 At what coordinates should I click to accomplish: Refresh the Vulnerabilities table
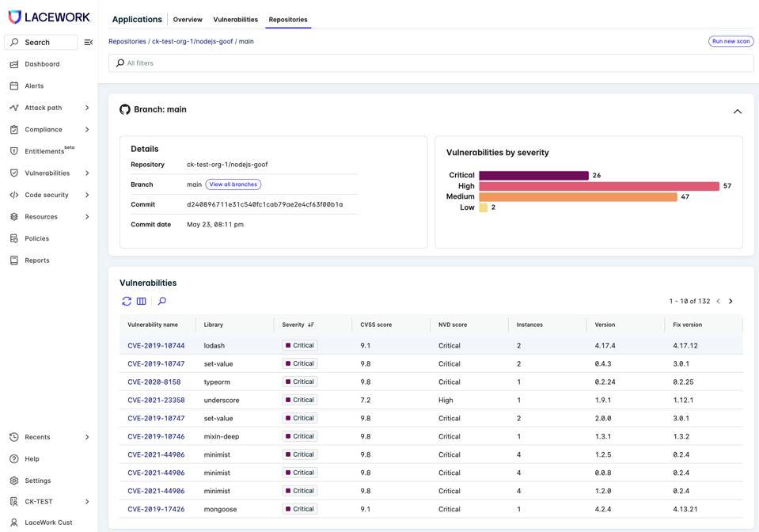point(127,302)
